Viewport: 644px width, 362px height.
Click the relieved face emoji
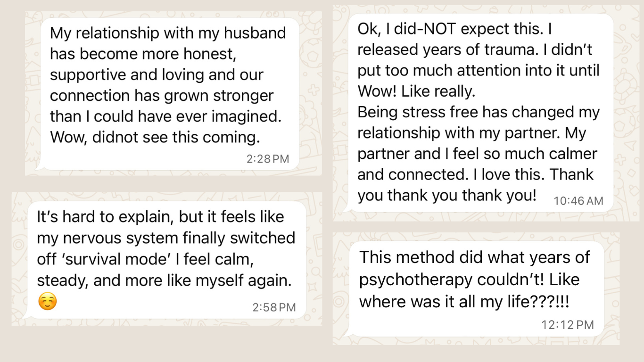click(47, 302)
